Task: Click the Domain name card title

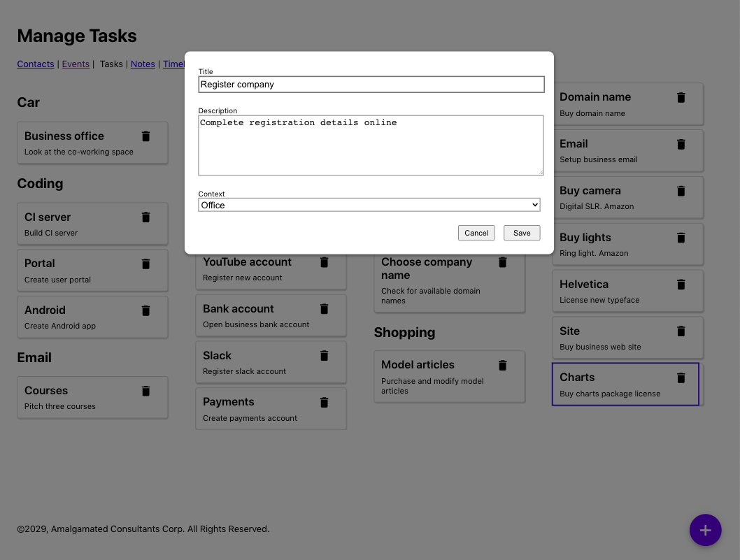Action: coord(595,96)
